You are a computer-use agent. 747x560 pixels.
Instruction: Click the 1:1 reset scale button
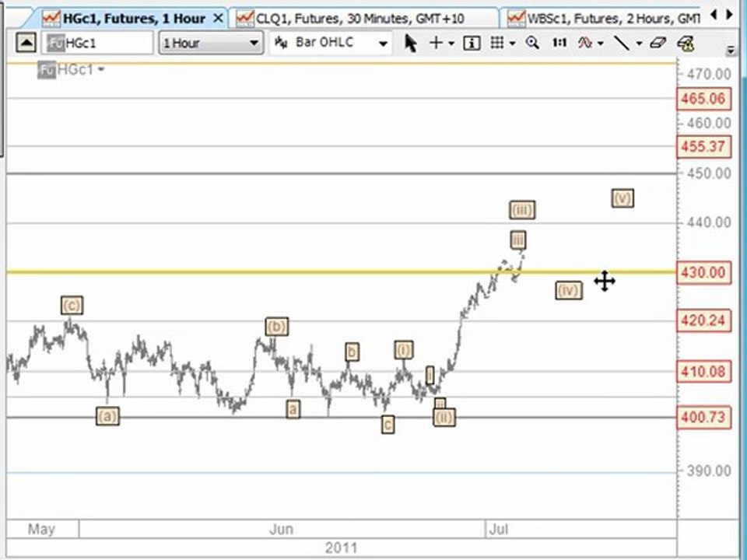click(x=559, y=43)
